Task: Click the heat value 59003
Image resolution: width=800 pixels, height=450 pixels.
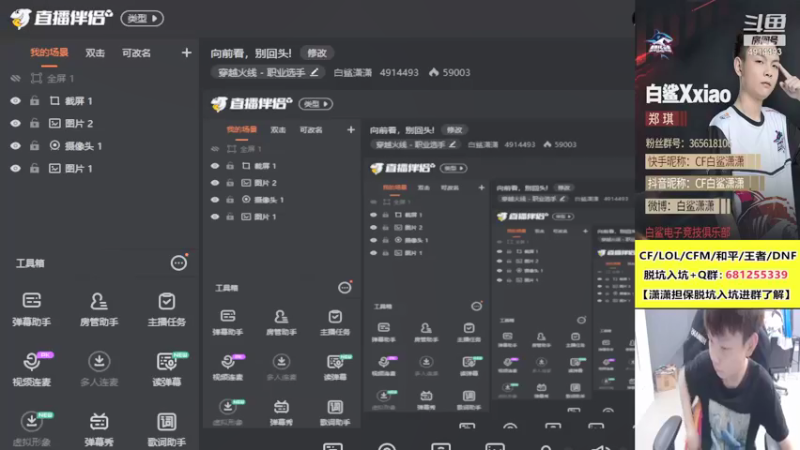Action: coord(456,72)
